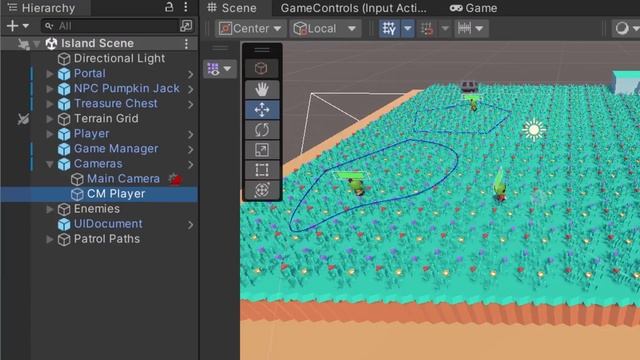This screenshot has width=640, height=360.
Task: Select the Move tool
Action: pos(262,109)
